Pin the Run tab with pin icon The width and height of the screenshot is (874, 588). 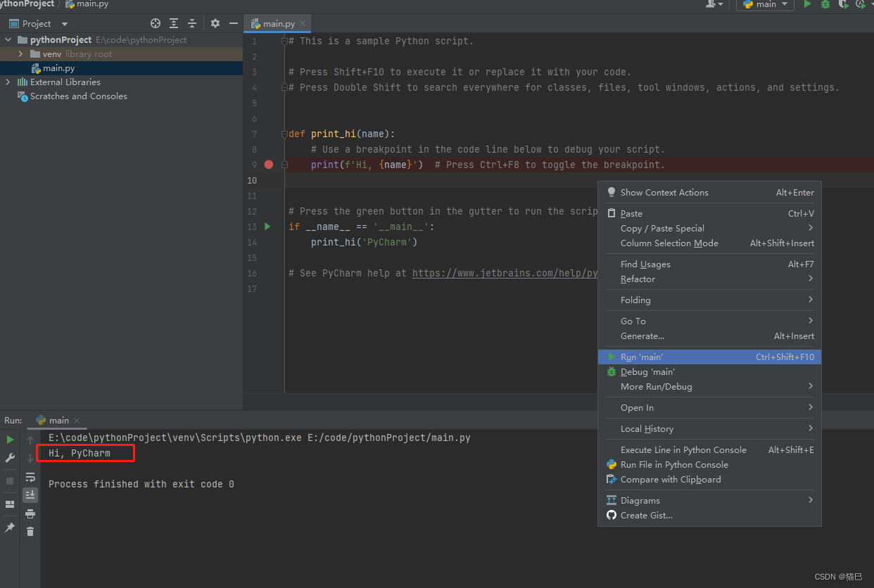(10, 528)
